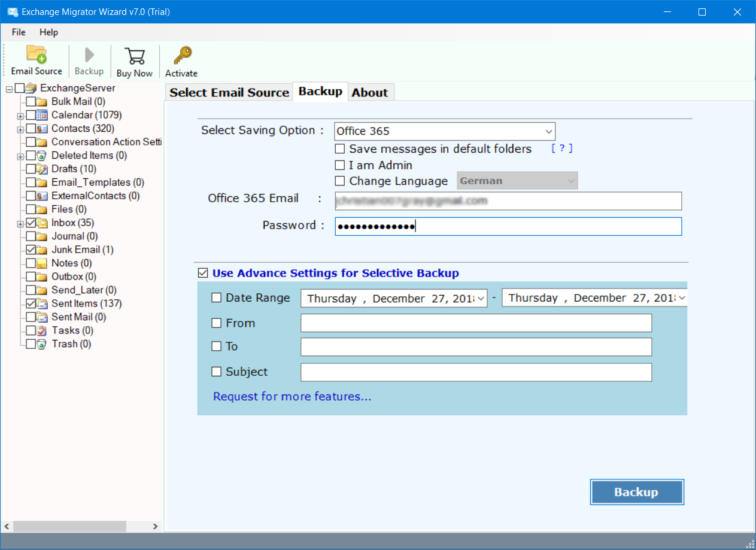Click the Sent Items folder icon
Image resolution: width=756 pixels, height=550 pixels.
point(42,303)
